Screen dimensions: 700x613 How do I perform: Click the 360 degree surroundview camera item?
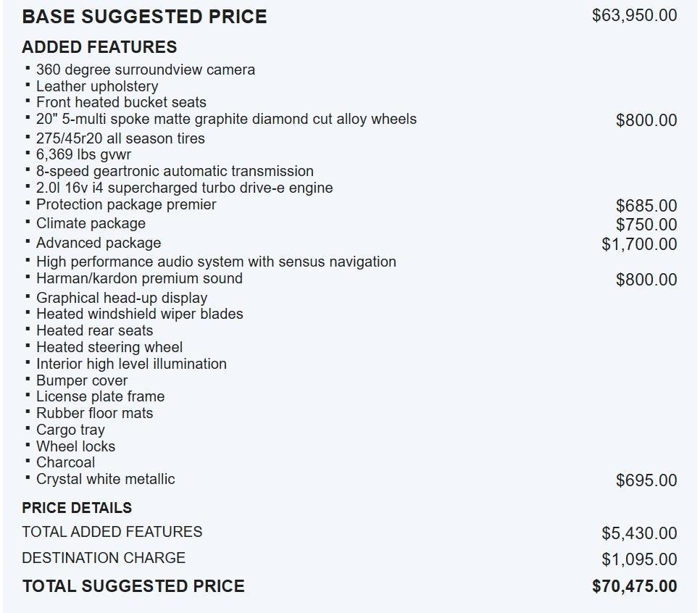point(145,70)
